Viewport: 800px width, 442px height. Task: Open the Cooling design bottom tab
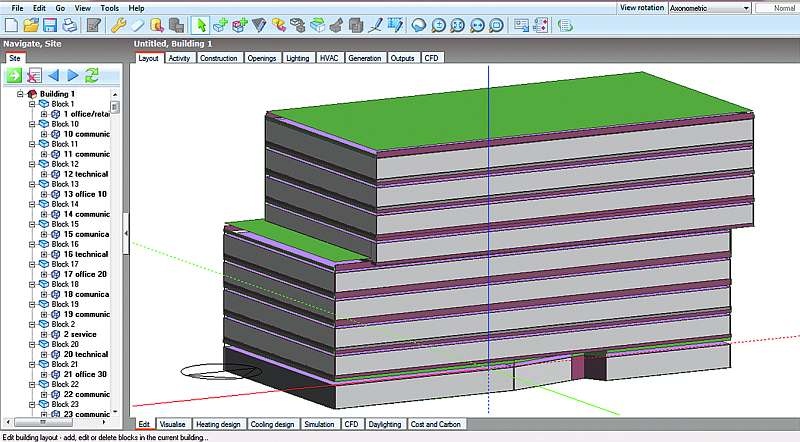[272, 424]
